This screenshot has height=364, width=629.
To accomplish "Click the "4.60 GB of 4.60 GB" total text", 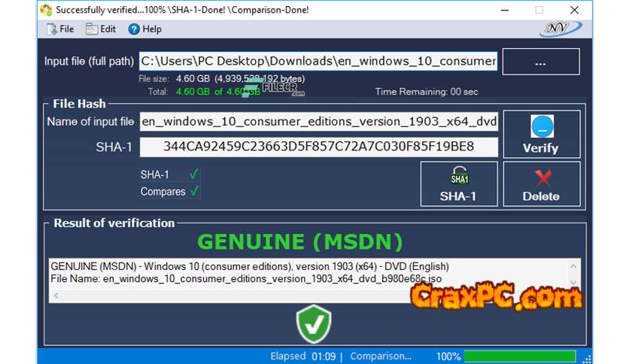I will [x=218, y=92].
